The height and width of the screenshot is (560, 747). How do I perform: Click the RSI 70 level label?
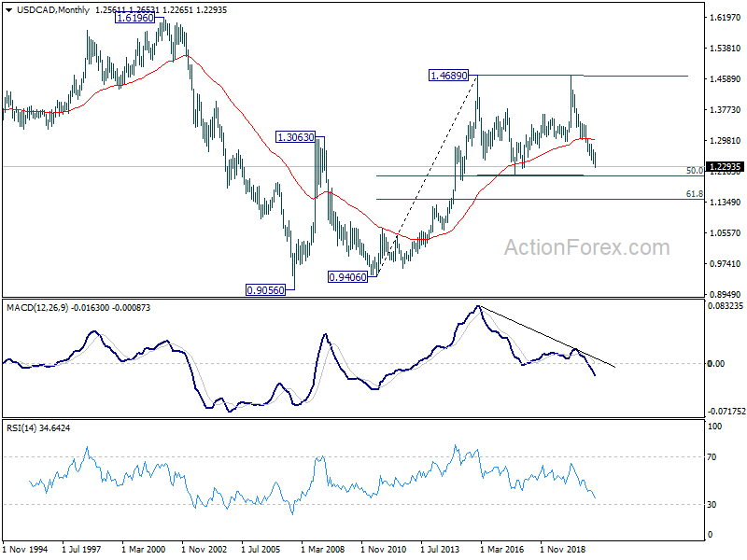click(712, 457)
